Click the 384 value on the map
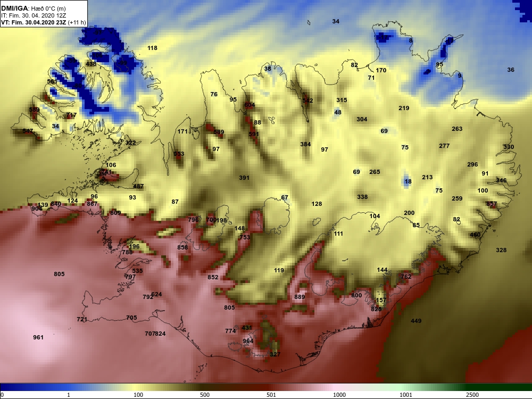The height and width of the screenshot is (399, 532). pyautogui.click(x=305, y=144)
